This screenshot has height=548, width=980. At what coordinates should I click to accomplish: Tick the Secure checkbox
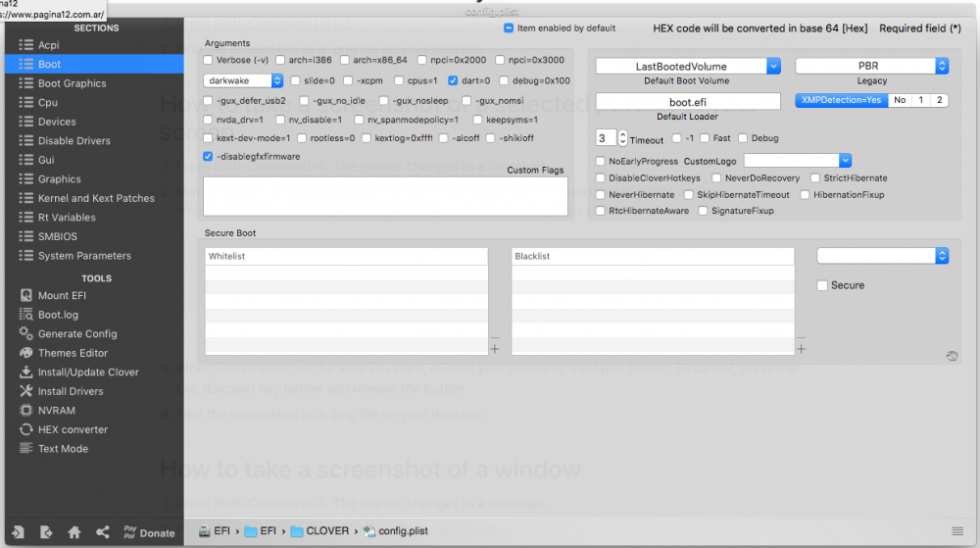pos(822,285)
